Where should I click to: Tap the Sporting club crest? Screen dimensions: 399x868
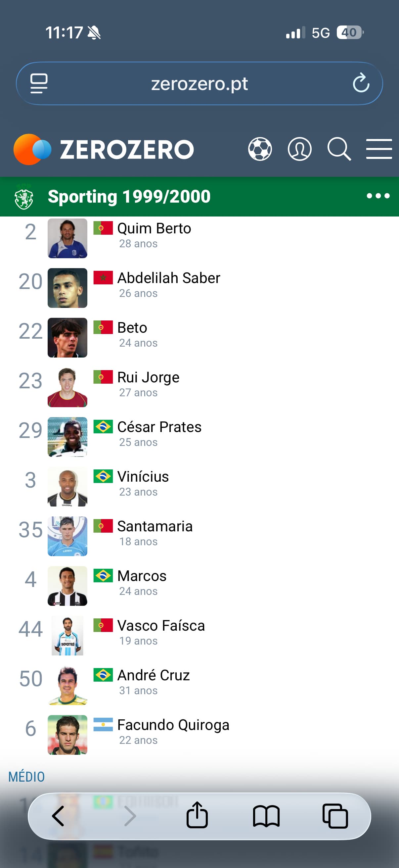(23, 197)
